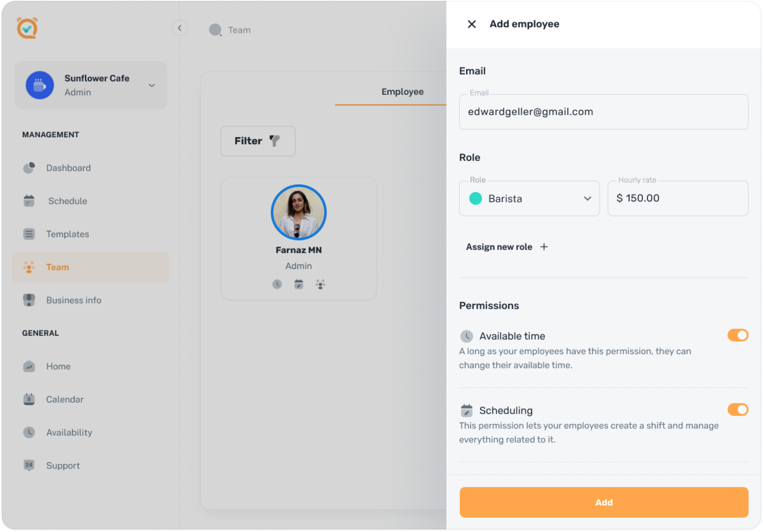Click Assign new role
The width and height of the screenshot is (763, 532).
(507, 247)
